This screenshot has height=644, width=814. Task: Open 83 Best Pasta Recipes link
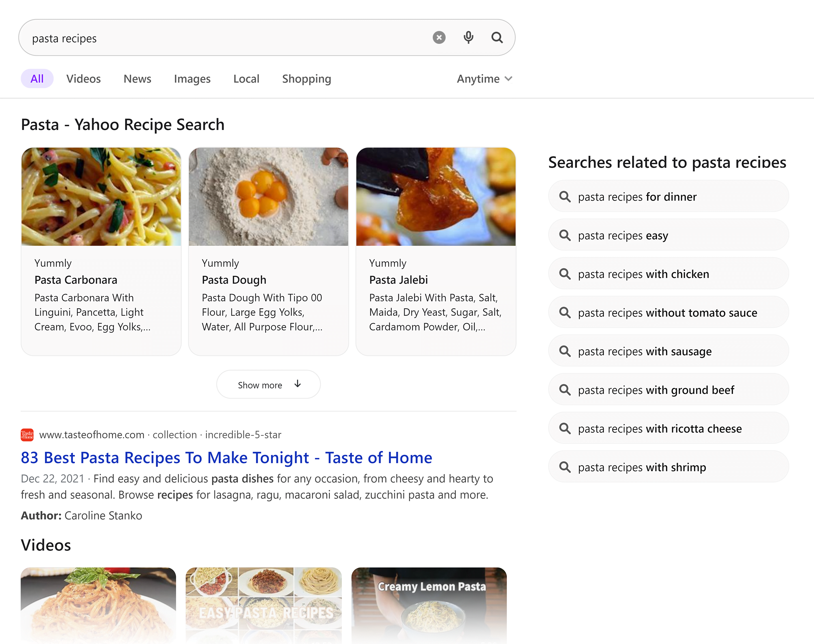[226, 458]
